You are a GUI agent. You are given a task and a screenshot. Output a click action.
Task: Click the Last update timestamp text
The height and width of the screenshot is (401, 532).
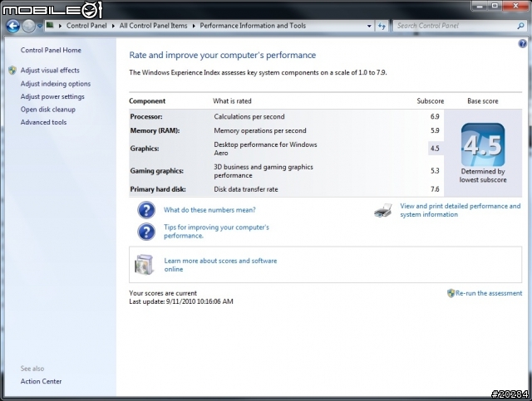point(181,301)
